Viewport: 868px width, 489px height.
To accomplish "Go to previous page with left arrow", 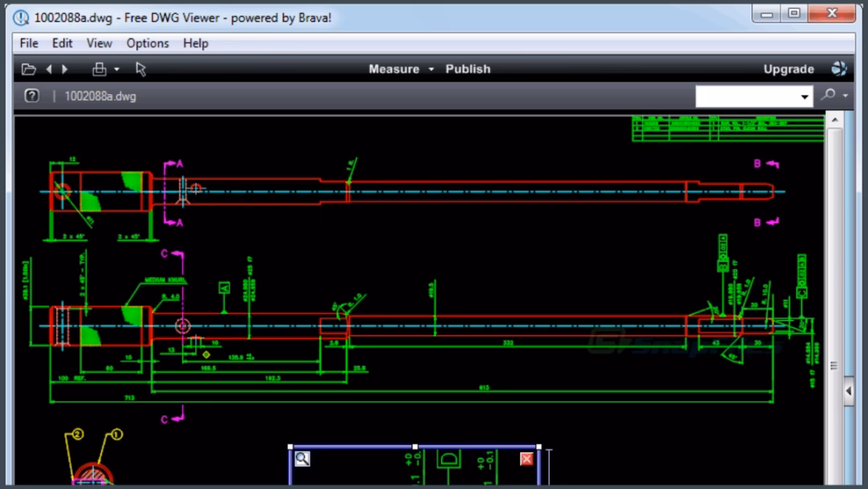I will (x=49, y=69).
